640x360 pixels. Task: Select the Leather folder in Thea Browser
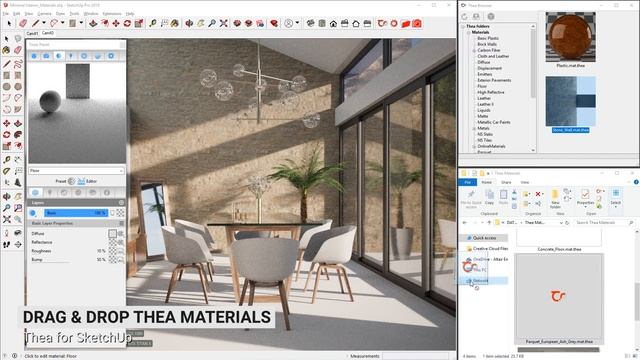484,98
